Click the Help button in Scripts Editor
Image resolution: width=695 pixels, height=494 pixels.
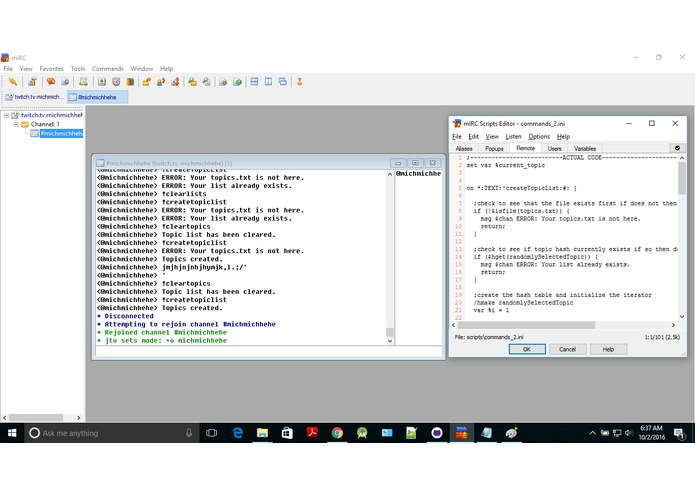click(x=608, y=349)
